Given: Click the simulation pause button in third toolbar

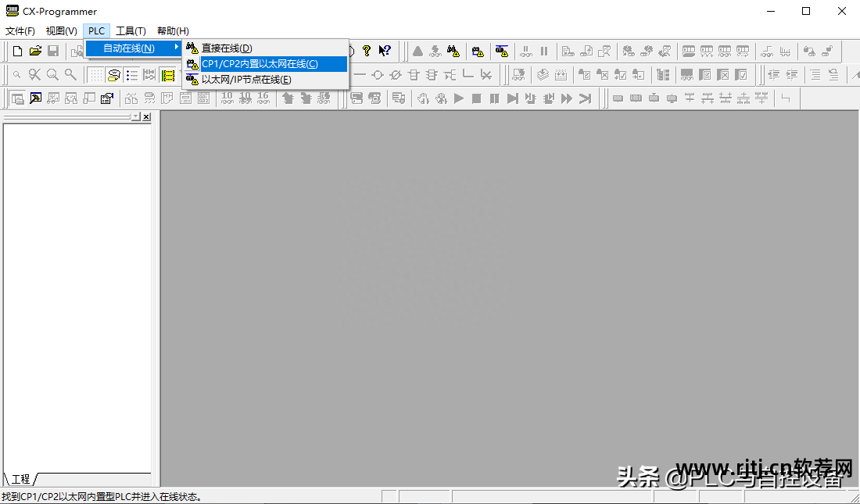Looking at the screenshot, I should point(495,98).
